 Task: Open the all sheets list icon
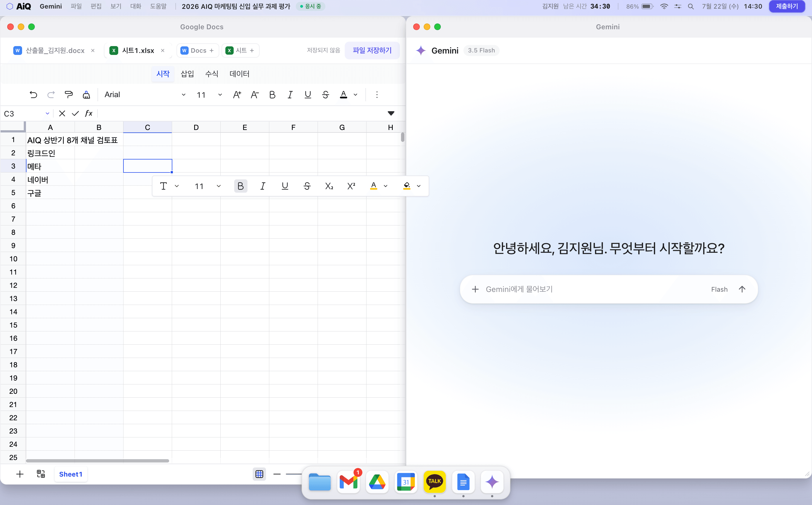(41, 474)
